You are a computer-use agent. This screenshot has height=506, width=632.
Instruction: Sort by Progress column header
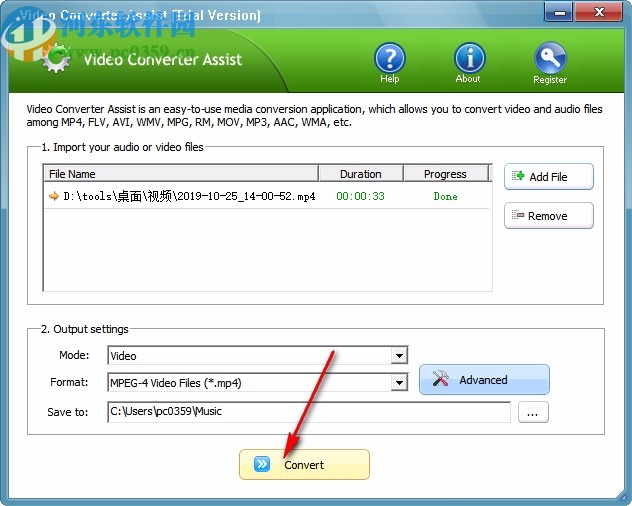445,174
